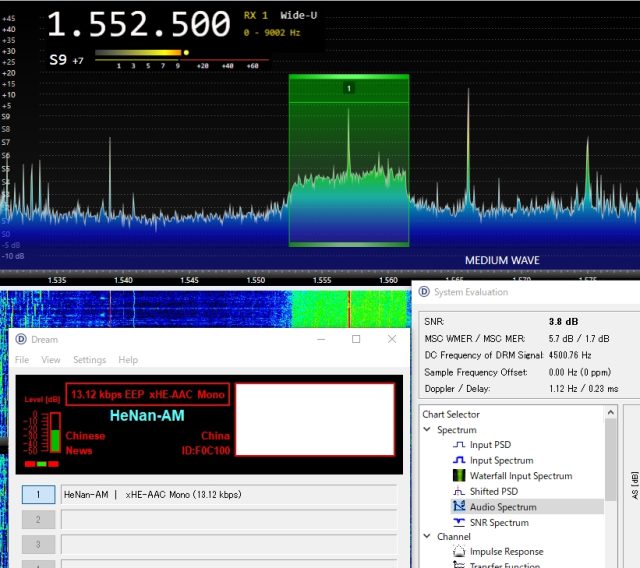Screen dimensions: 640x568
Task: Choose the Shifted PSD chart icon
Action: (x=460, y=491)
